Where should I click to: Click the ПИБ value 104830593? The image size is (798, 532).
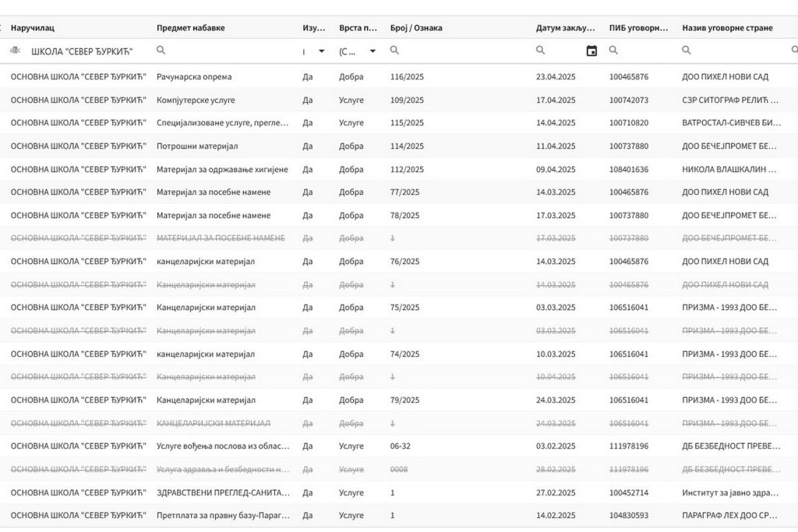click(629, 516)
